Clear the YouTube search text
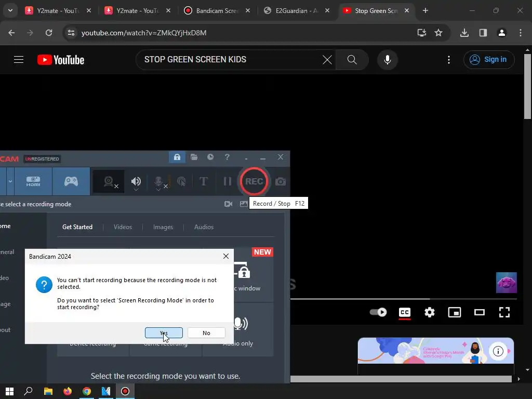 (327, 60)
